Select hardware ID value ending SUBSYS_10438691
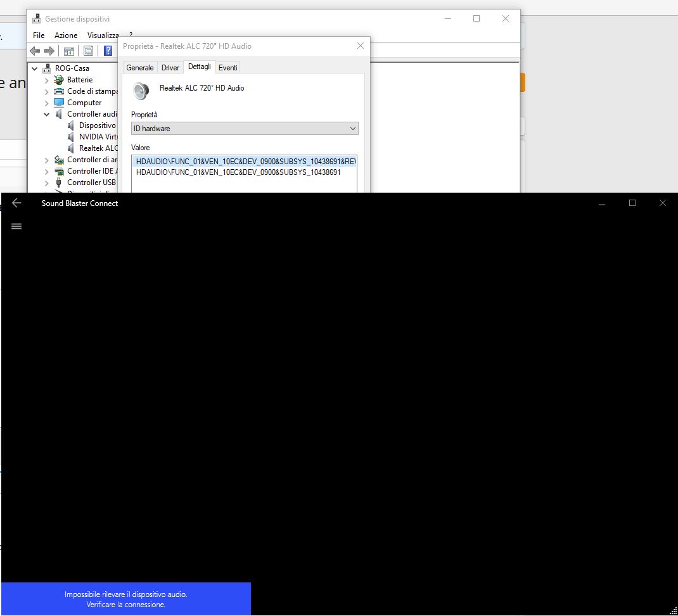 pos(238,172)
